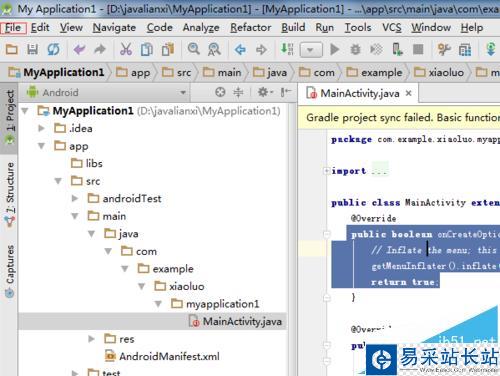500x376 pixels.
Task: Toggle the 1: Project tool window
Action: (10, 117)
